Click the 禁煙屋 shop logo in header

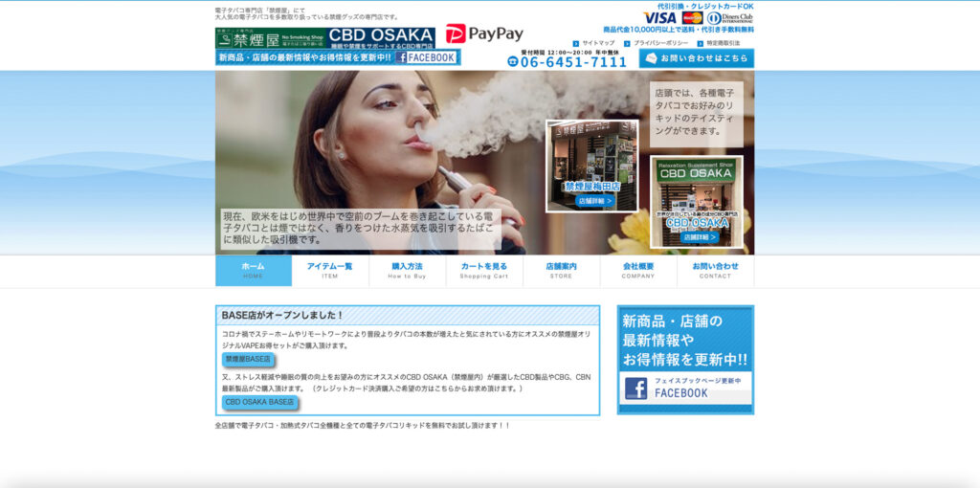pyautogui.click(x=270, y=38)
